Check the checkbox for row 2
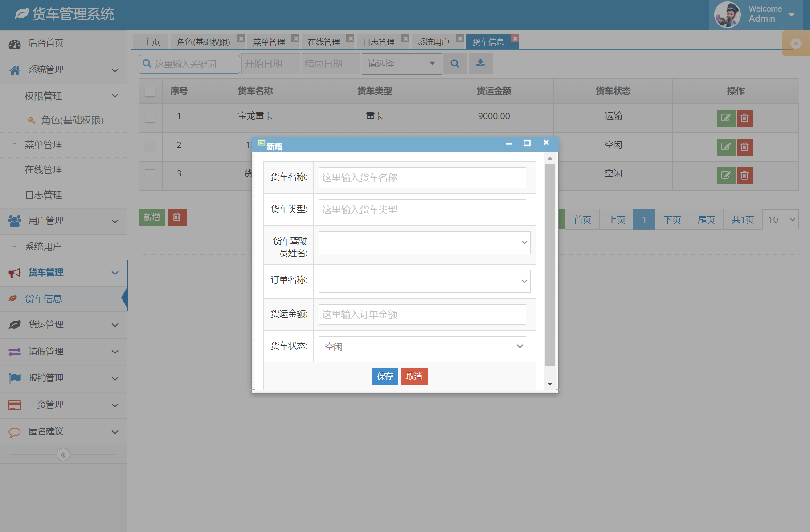This screenshot has width=810, height=532. [x=150, y=147]
